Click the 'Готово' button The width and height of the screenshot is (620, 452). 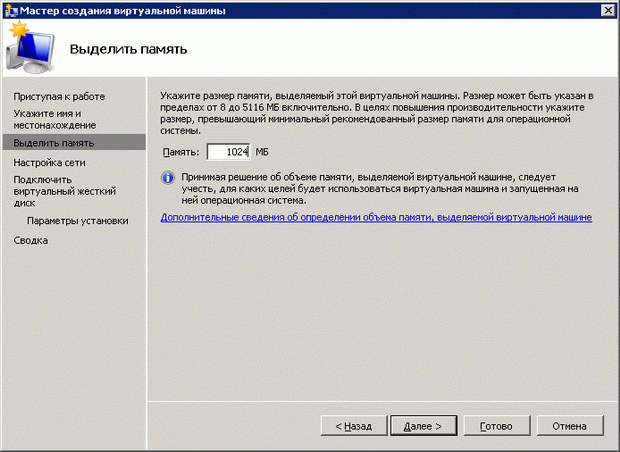(x=496, y=426)
